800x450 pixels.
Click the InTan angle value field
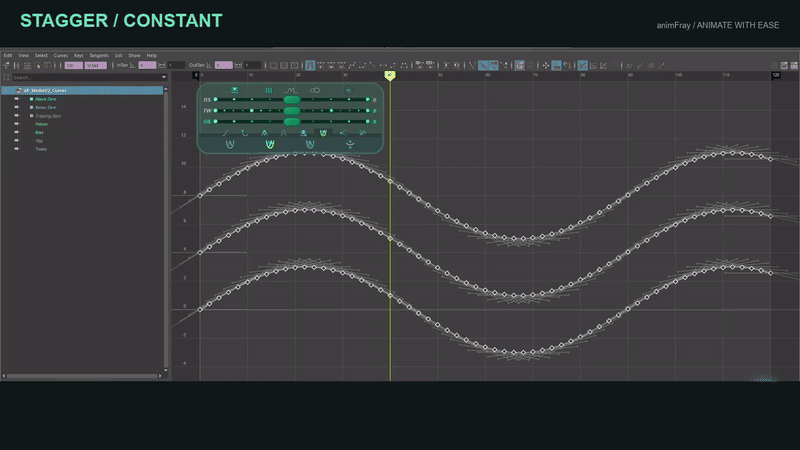(x=147, y=65)
